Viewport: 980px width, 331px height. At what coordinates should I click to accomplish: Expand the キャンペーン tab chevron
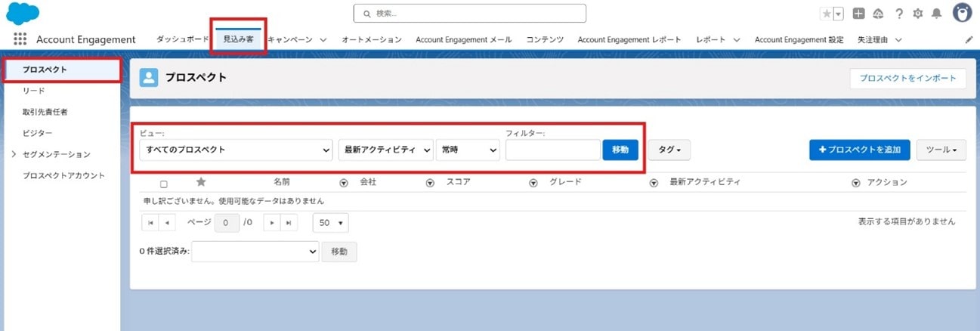323,39
